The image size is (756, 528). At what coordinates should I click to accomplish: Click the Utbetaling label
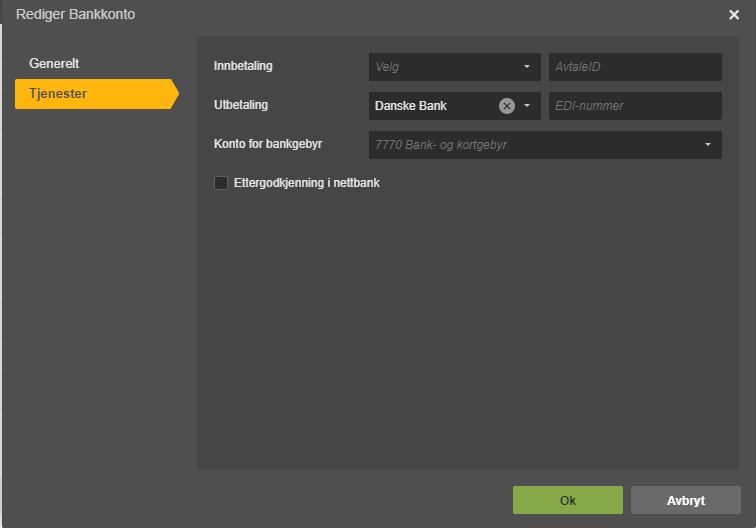(x=241, y=105)
